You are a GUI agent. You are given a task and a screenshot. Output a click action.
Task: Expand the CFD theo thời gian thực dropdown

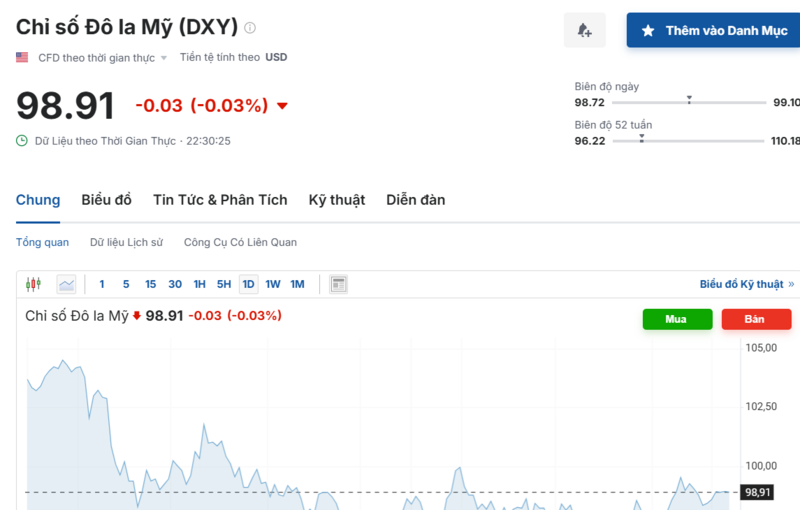coord(163,58)
